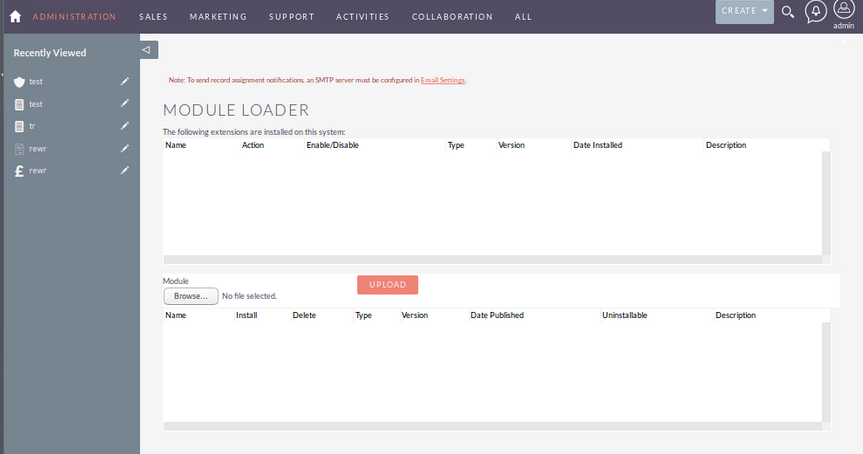Click the uploaded modules vertical scrollbar
This screenshot has width=863, height=454.
click(826, 372)
